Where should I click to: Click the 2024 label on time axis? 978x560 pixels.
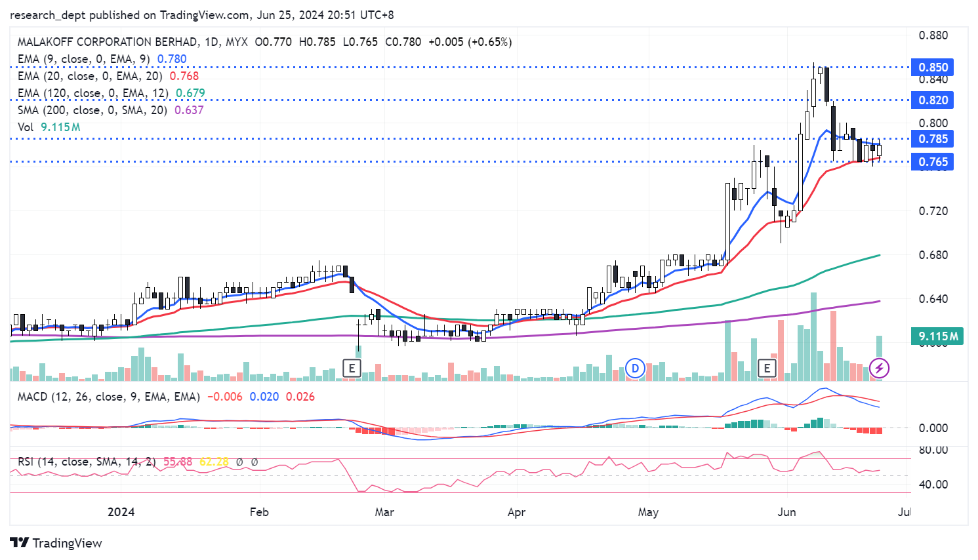pos(121,512)
